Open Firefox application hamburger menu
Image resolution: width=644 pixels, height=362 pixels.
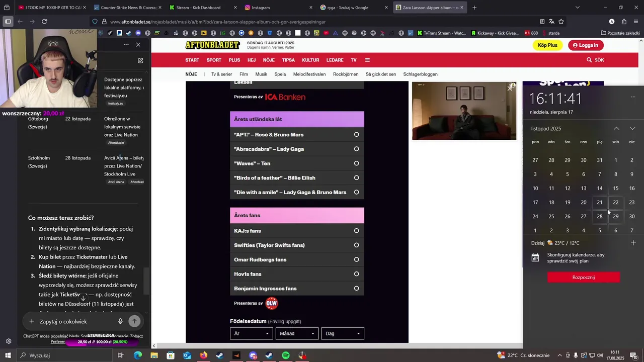pyautogui.click(x=636, y=22)
